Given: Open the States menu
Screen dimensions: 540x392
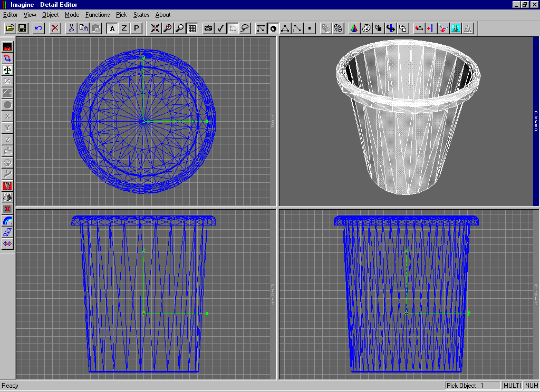Looking at the screenshot, I should point(141,15).
